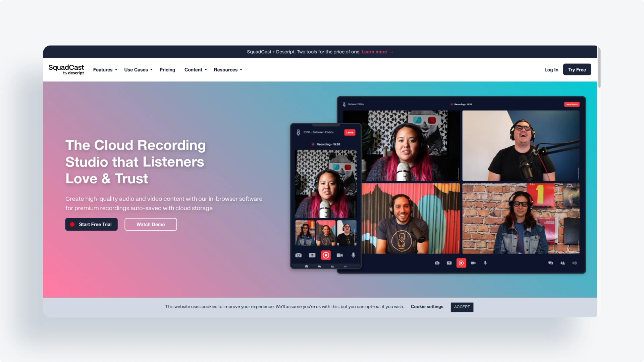Open the Resources dropdown menu

pos(228,70)
